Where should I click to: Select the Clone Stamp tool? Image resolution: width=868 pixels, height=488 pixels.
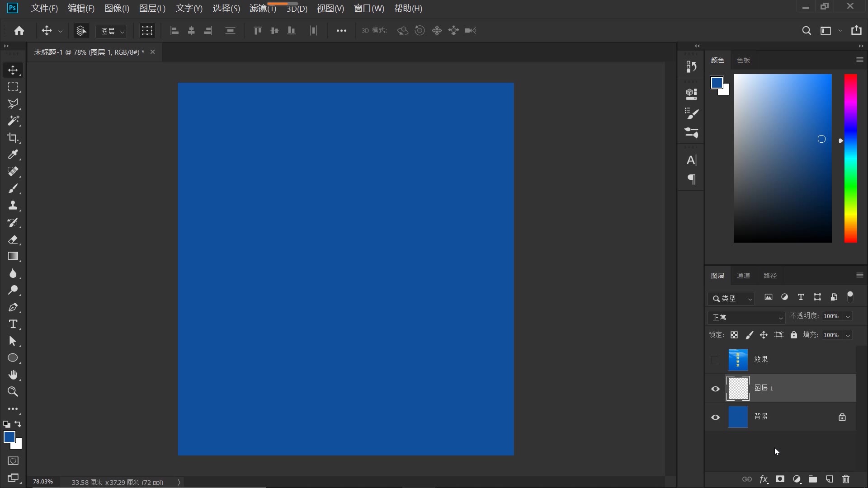point(13,206)
